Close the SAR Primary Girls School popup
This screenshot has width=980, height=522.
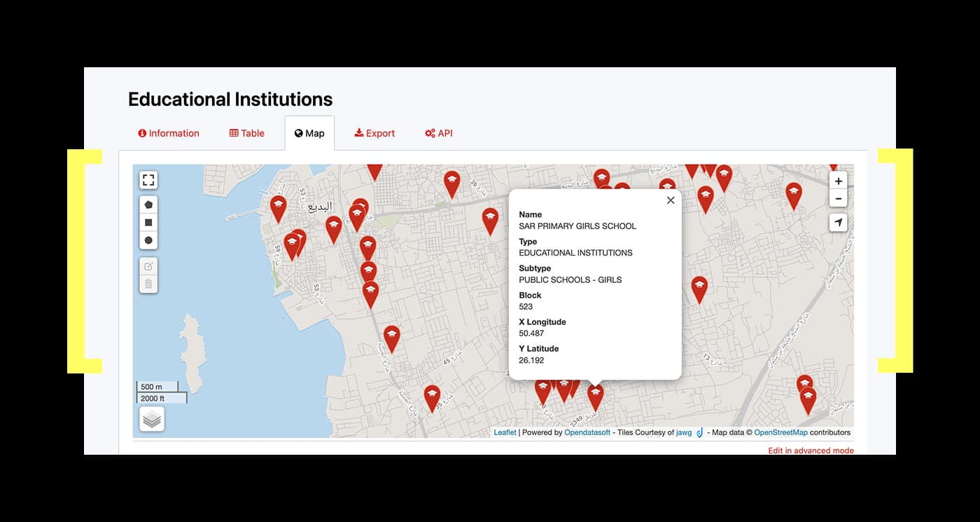[670, 200]
